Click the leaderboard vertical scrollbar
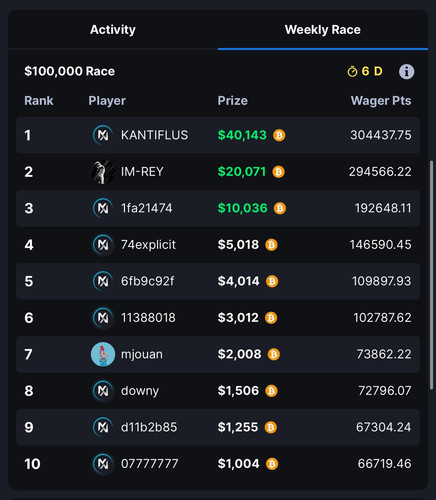 click(x=432, y=274)
